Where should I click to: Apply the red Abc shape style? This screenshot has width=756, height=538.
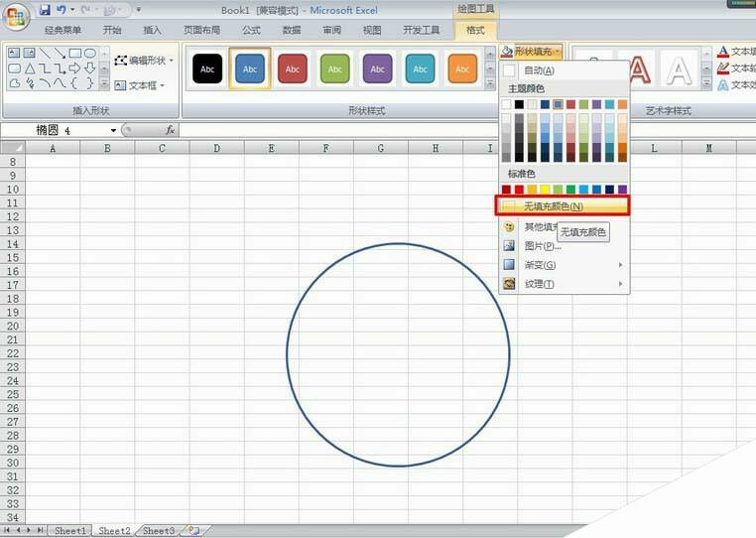coord(293,68)
